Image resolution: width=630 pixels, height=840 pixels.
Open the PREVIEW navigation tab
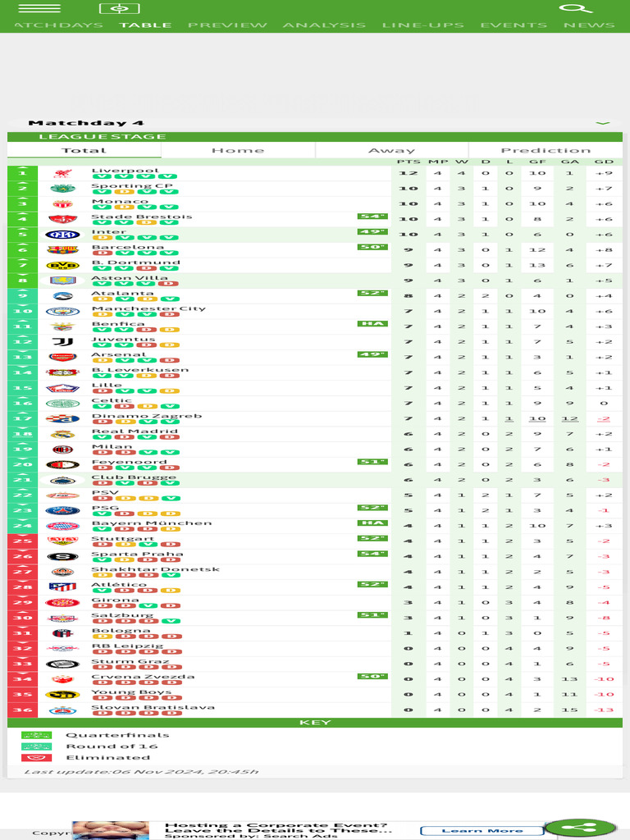click(x=227, y=25)
